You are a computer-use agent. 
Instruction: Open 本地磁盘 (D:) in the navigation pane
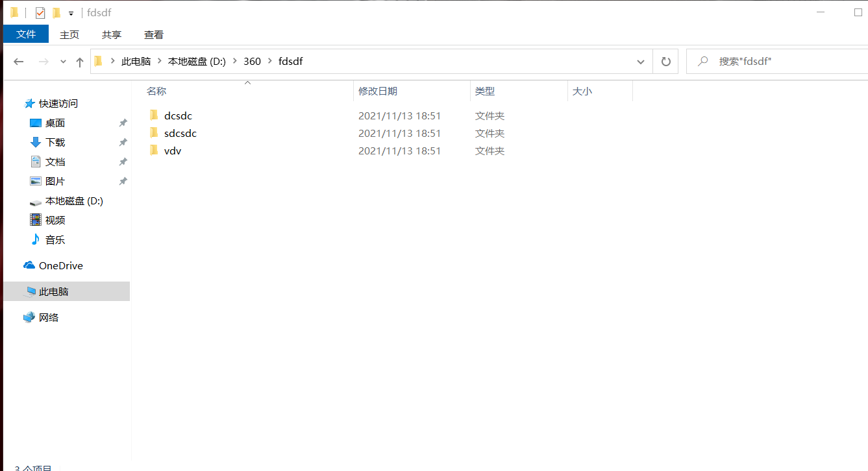point(74,201)
